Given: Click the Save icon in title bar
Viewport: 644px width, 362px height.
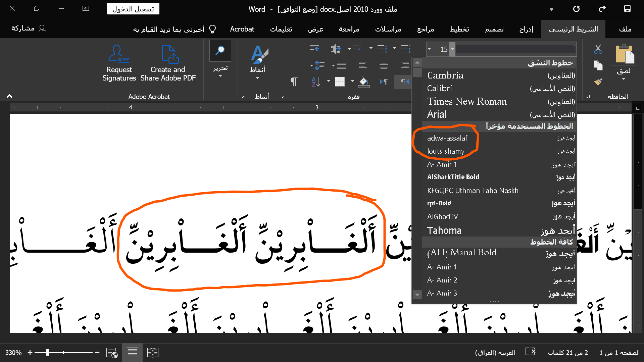Looking at the screenshot, I should (x=627, y=9).
